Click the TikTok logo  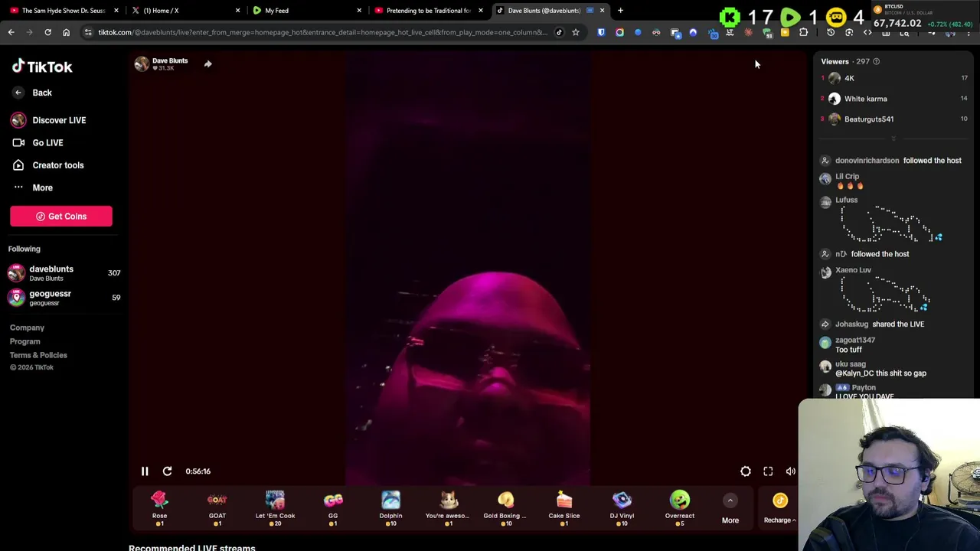pos(42,67)
